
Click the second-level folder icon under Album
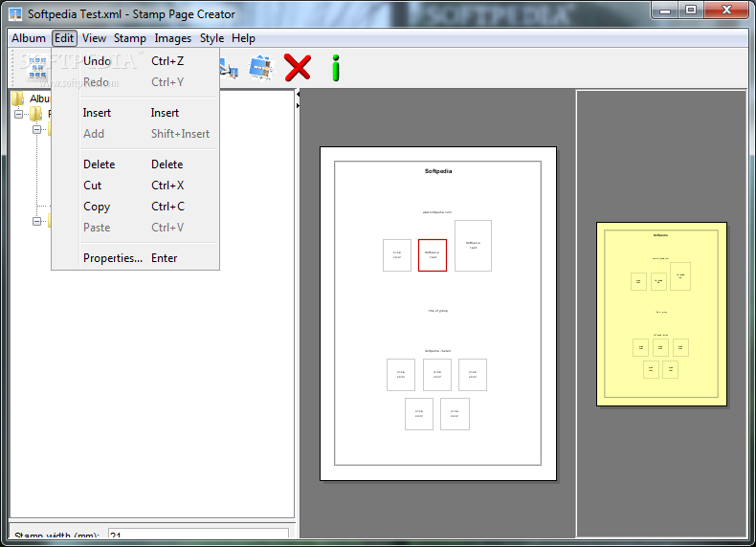(x=35, y=114)
